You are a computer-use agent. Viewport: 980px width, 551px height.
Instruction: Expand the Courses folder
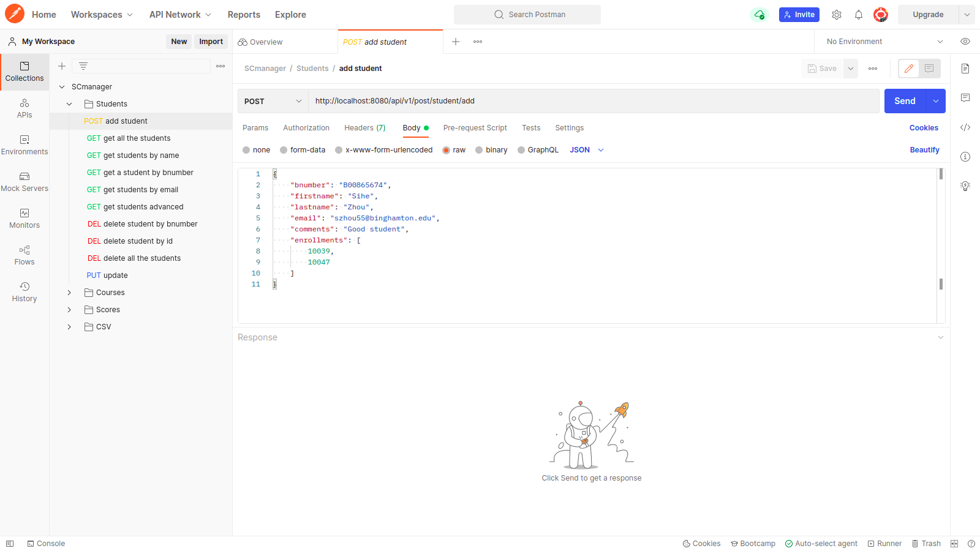69,293
